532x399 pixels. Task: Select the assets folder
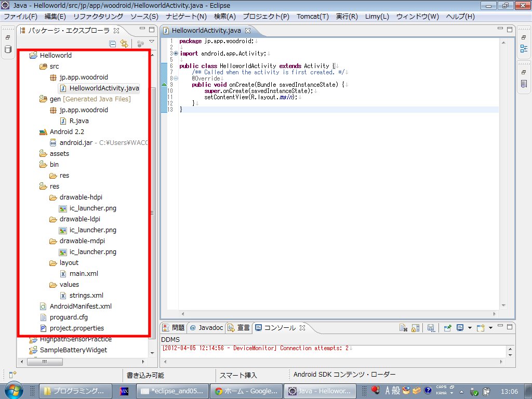pyautogui.click(x=54, y=154)
